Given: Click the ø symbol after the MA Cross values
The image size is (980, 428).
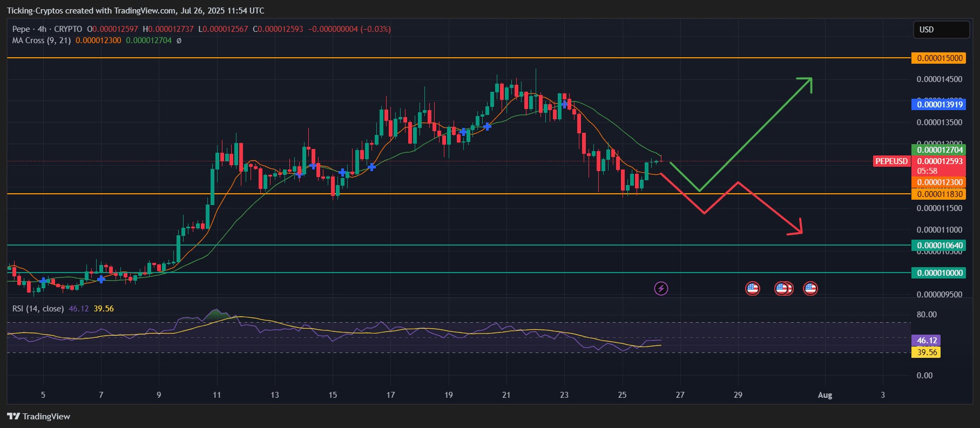Looking at the screenshot, I should pos(179,40).
